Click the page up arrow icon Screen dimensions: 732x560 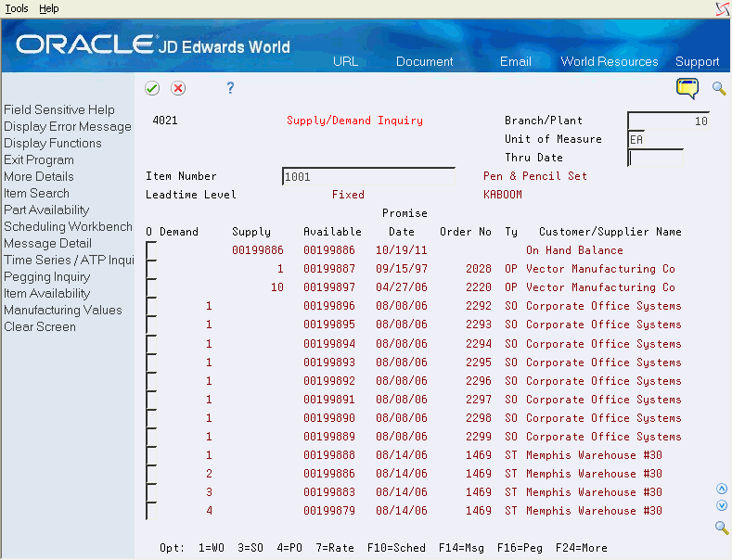(x=722, y=489)
